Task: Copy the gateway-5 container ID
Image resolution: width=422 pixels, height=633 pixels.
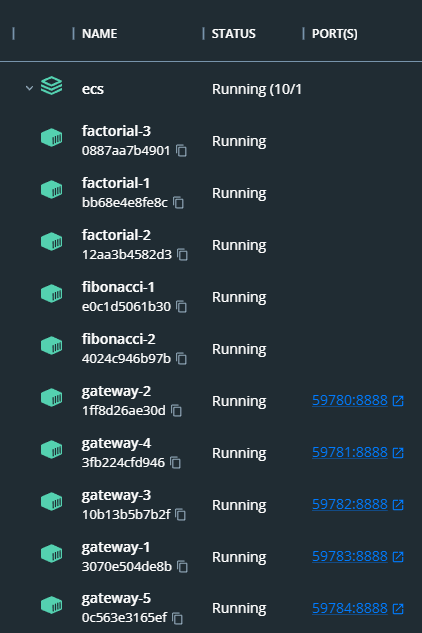Action: pos(178,618)
